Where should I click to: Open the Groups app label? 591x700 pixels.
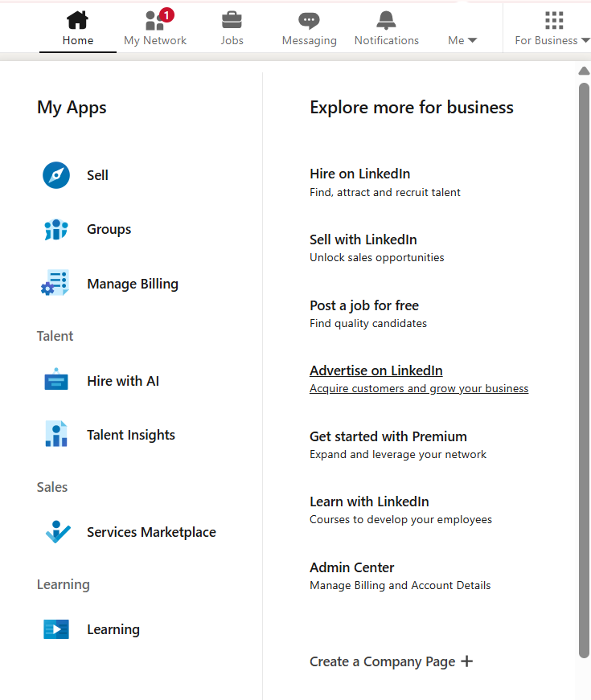(x=109, y=230)
